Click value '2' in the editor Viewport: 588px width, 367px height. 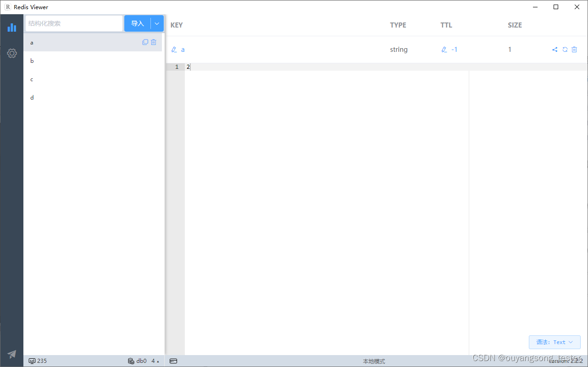point(188,67)
